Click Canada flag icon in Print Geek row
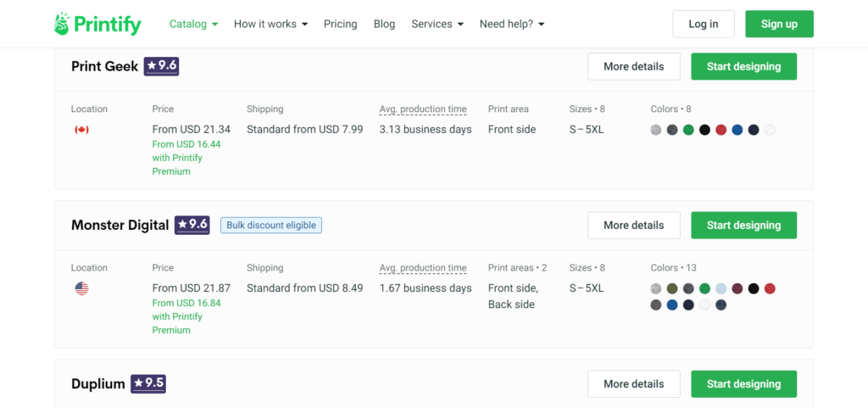 click(82, 130)
